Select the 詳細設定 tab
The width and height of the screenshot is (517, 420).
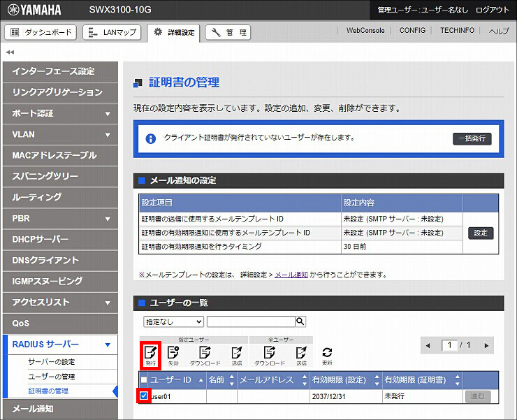tap(173, 32)
